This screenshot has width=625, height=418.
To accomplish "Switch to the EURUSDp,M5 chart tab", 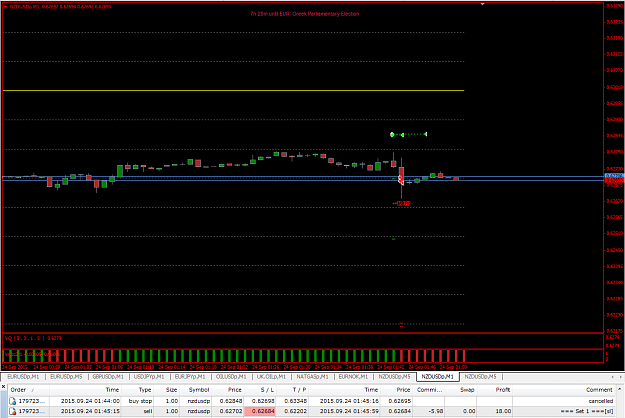I will coord(66,377).
